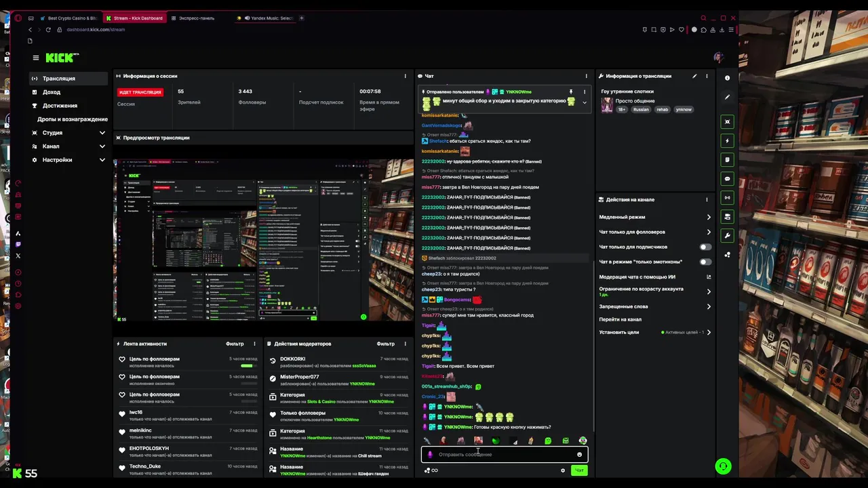The height and width of the screenshot is (488, 868).
Task: Click the green lightning bolt toolbar icon
Action: (x=727, y=141)
